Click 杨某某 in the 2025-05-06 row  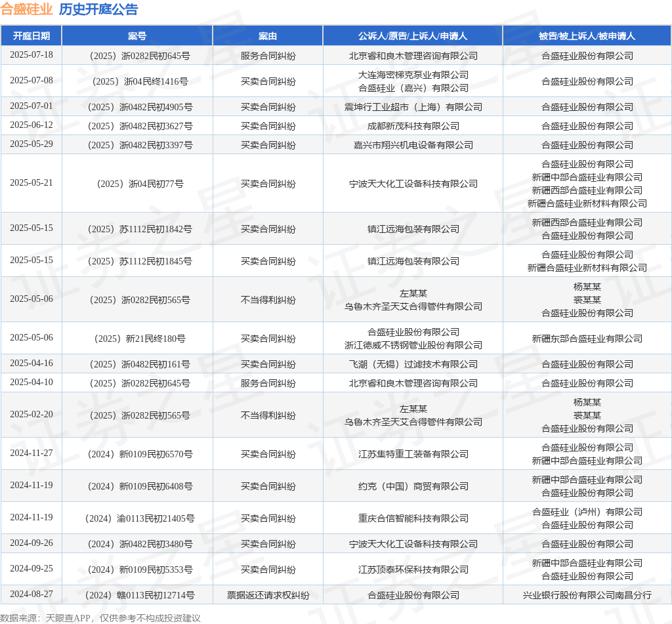click(x=587, y=287)
